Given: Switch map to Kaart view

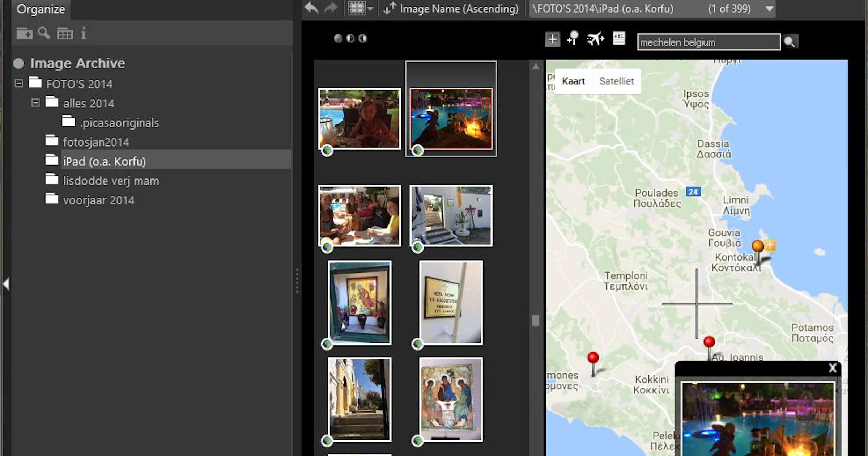Looking at the screenshot, I should click(573, 81).
